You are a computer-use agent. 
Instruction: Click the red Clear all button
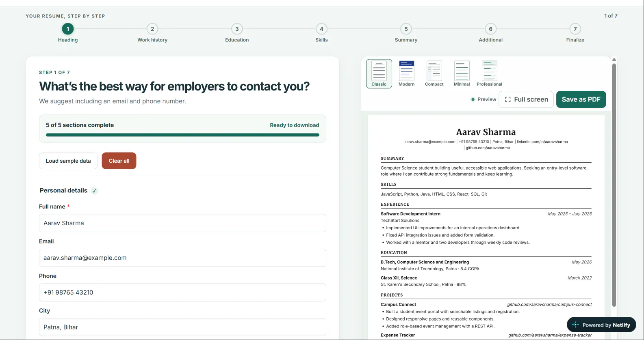[119, 161]
